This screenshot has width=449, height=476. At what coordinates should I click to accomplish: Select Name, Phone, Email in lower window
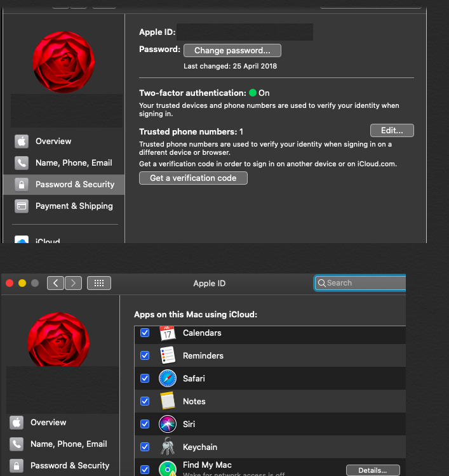tap(60, 444)
